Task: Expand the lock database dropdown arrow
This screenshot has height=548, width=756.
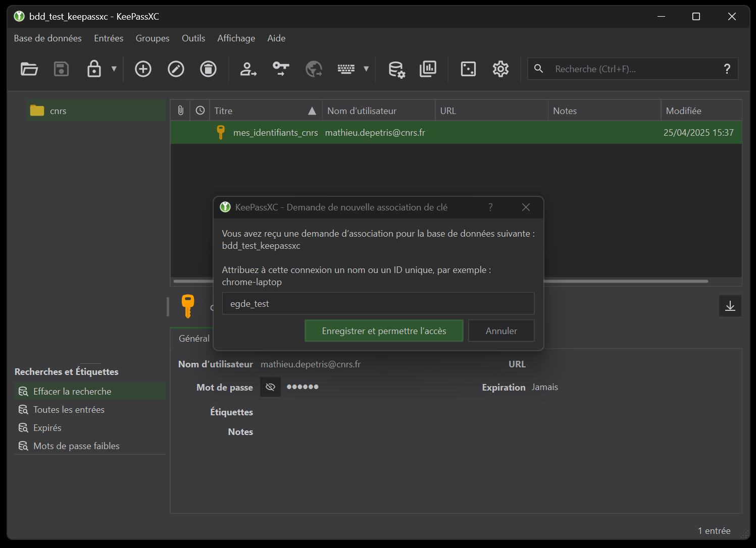Action: [114, 69]
